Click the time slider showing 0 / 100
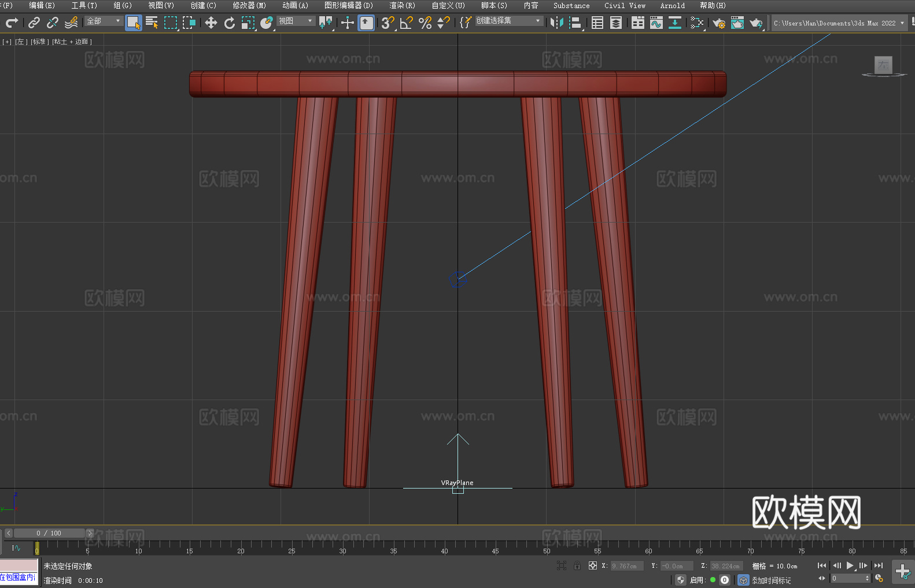 pyautogui.click(x=49, y=533)
